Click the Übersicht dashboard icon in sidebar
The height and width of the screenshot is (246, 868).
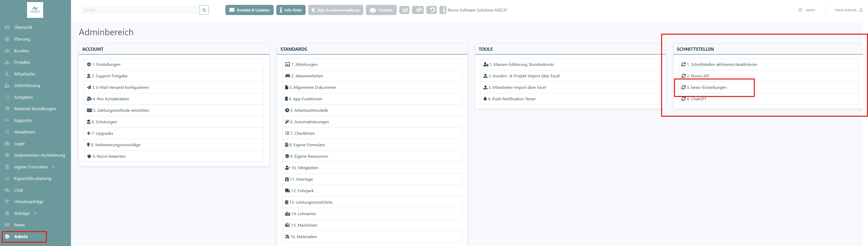(7, 27)
